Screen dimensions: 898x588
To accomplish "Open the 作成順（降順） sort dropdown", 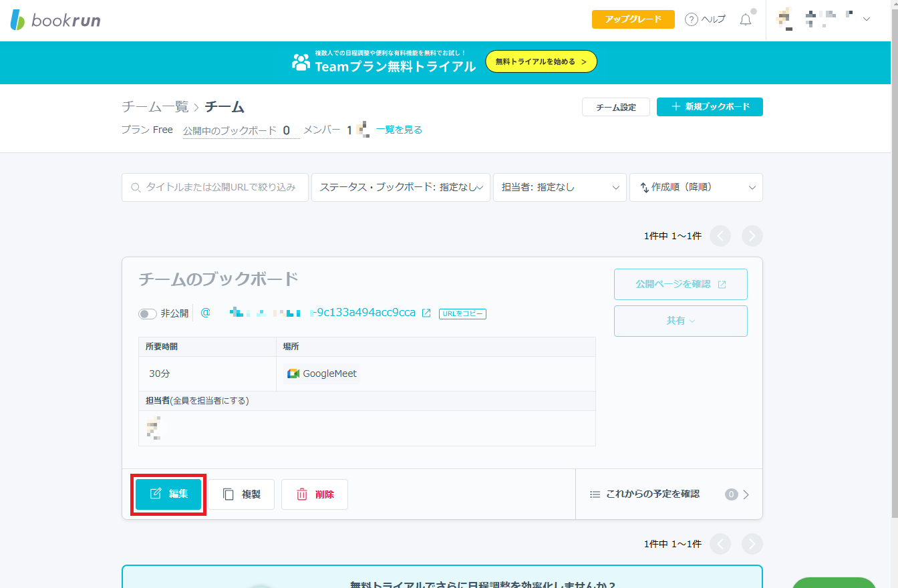I will (x=696, y=187).
